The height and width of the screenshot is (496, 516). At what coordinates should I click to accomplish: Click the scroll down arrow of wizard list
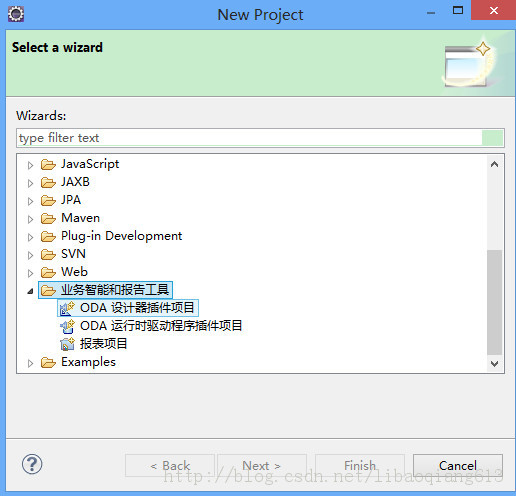tap(495, 363)
